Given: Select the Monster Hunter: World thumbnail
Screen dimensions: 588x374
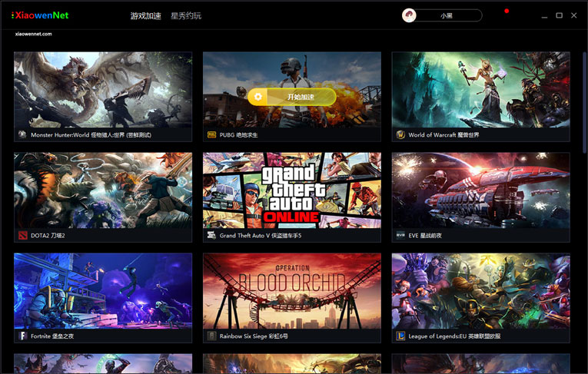Looking at the screenshot, I should 103,90.
